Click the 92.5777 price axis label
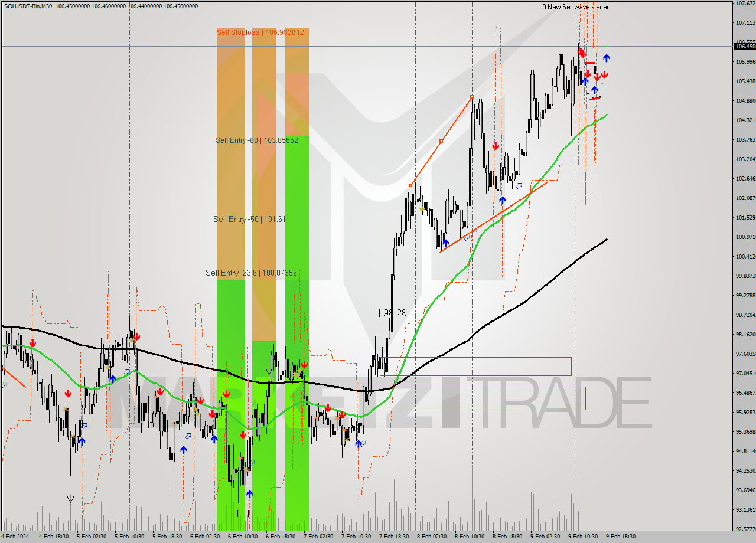 point(745,529)
